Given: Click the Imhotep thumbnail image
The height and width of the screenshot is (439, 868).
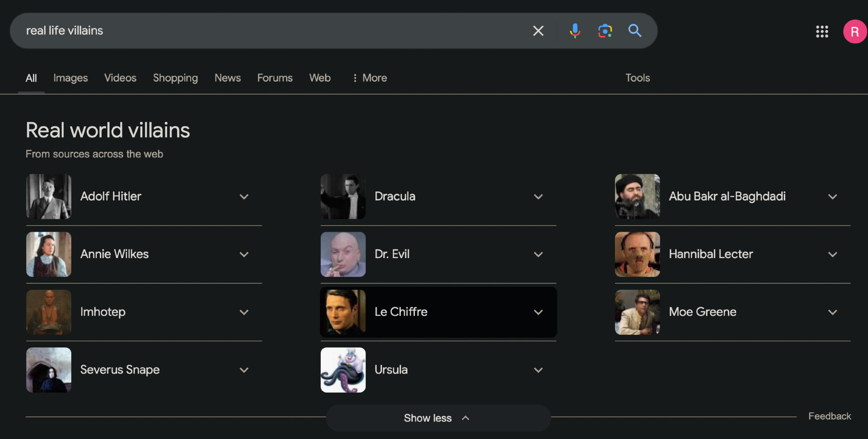Looking at the screenshot, I should pyautogui.click(x=49, y=312).
